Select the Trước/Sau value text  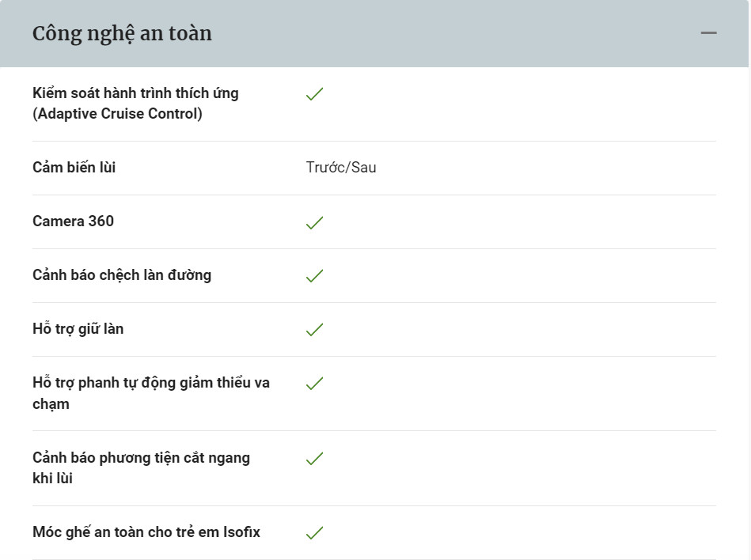341,168
